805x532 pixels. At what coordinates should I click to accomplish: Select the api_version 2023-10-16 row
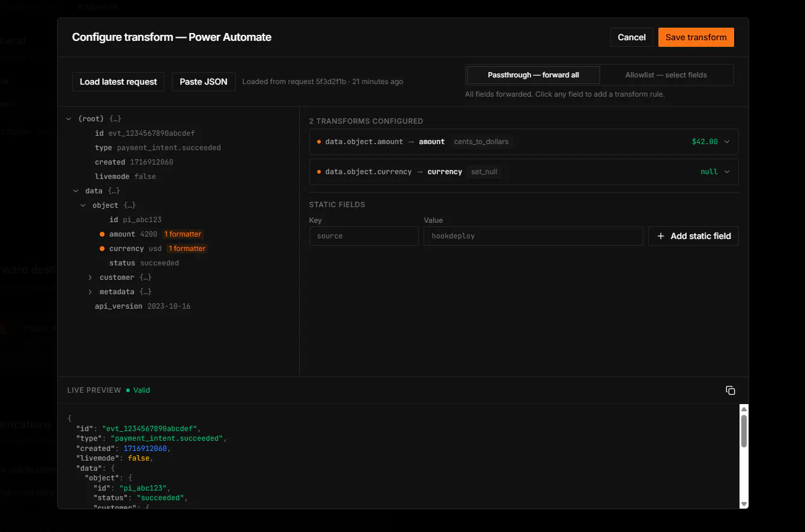(143, 306)
